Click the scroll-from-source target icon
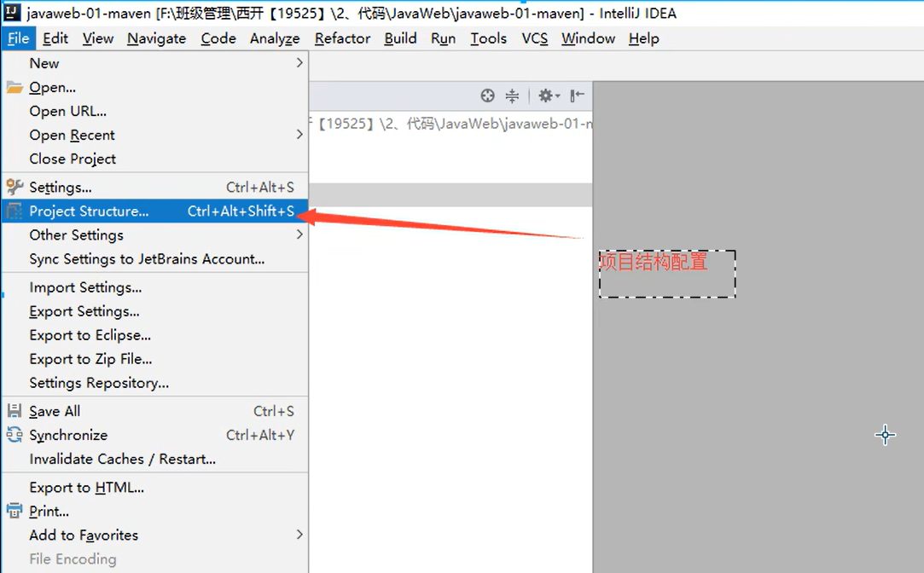Screen dimensions: 924x573 [x=487, y=95]
